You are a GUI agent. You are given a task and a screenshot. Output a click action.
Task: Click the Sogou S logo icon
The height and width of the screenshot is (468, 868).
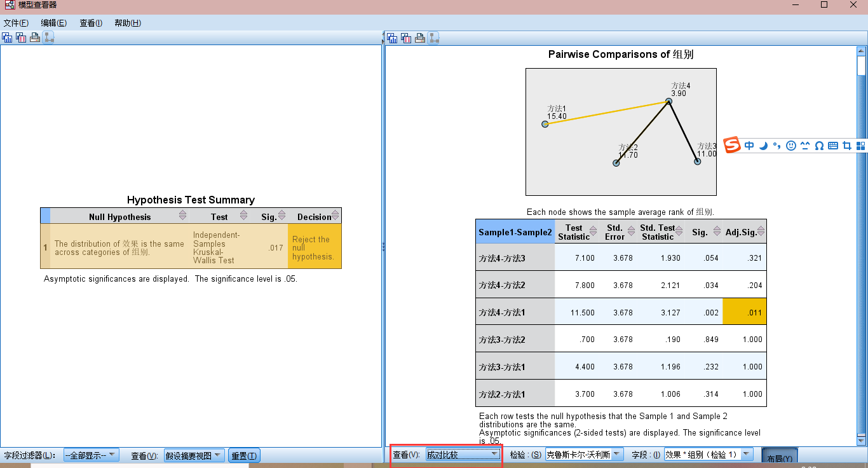[733, 146]
